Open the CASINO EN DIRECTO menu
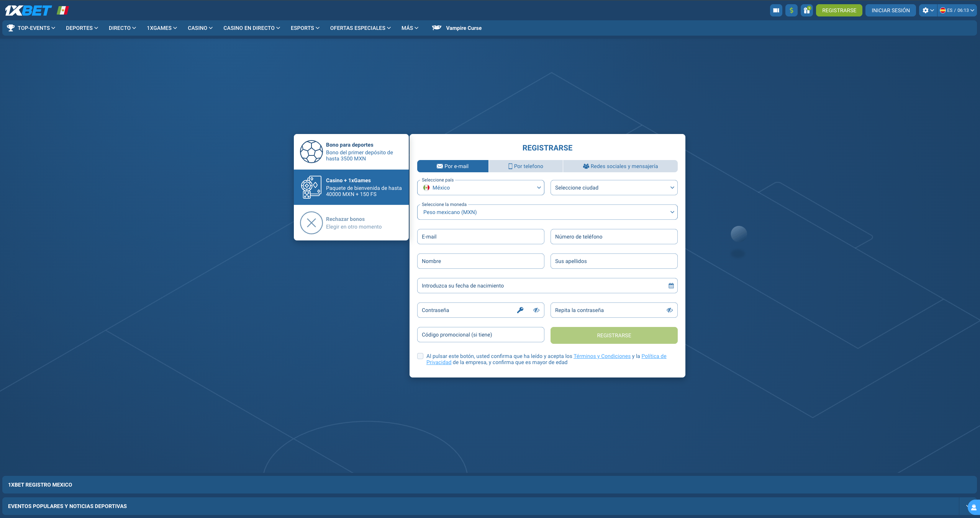 coord(252,28)
